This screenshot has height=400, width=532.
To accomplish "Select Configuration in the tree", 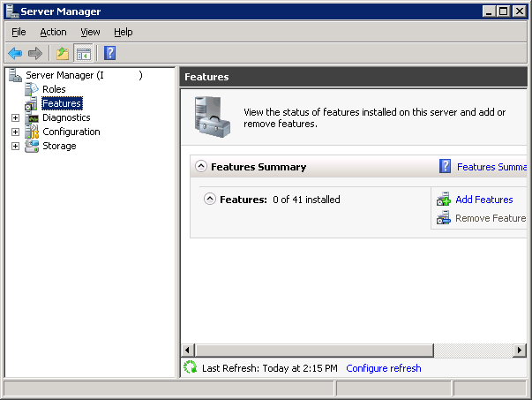I will [x=71, y=132].
